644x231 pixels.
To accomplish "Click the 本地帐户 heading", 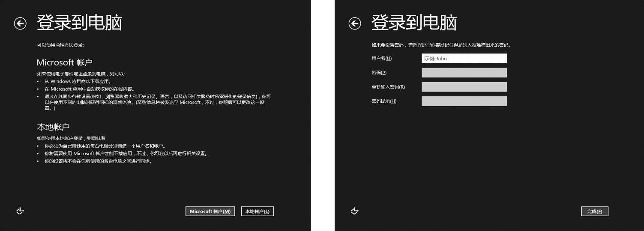I will coord(53,127).
